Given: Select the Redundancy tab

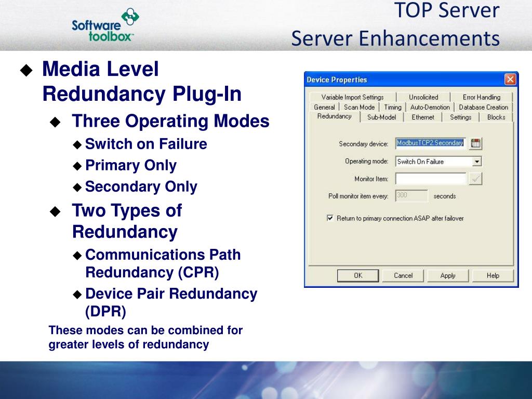Looking at the screenshot, I should pos(334,116).
